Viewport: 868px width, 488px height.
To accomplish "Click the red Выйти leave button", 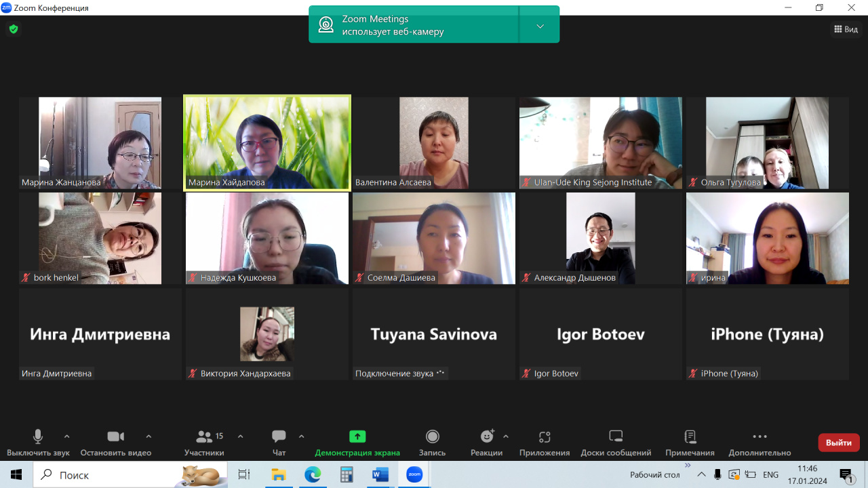I will (x=839, y=443).
